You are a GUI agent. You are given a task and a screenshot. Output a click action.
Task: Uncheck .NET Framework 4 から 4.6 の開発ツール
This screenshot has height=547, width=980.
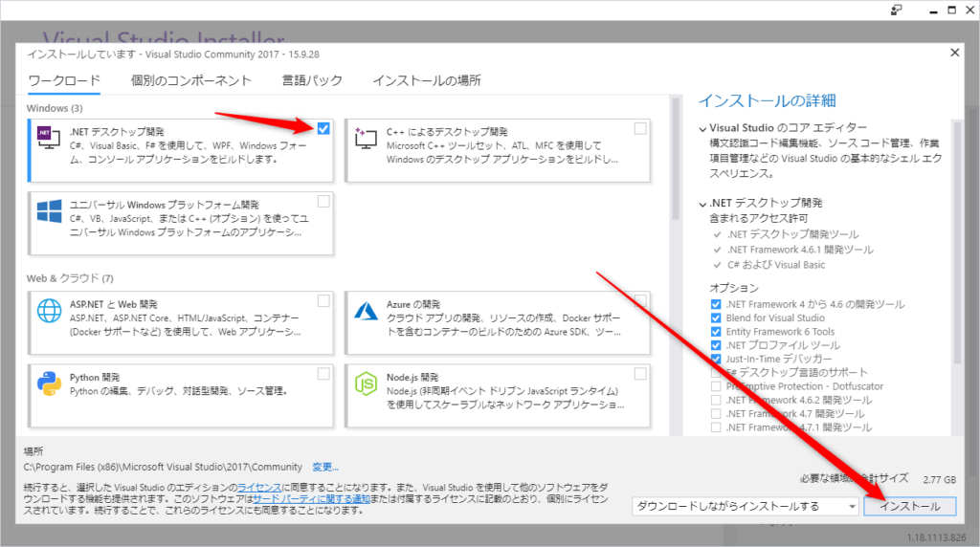tap(716, 305)
